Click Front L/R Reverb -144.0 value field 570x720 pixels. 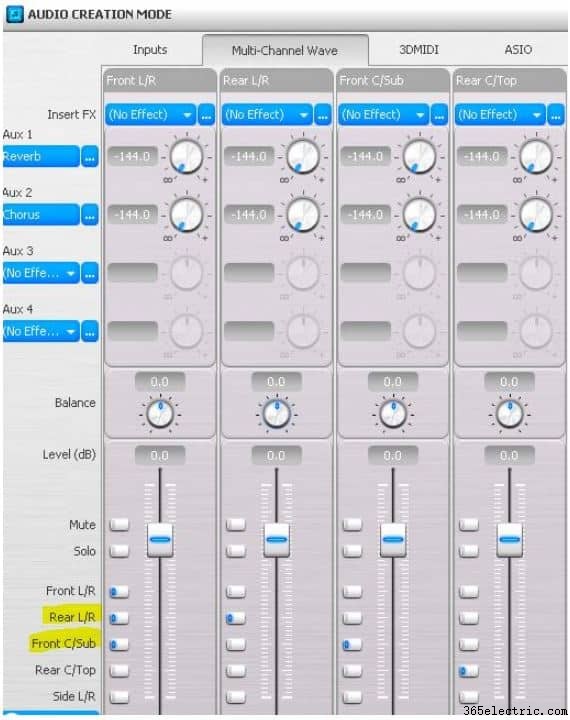133,157
